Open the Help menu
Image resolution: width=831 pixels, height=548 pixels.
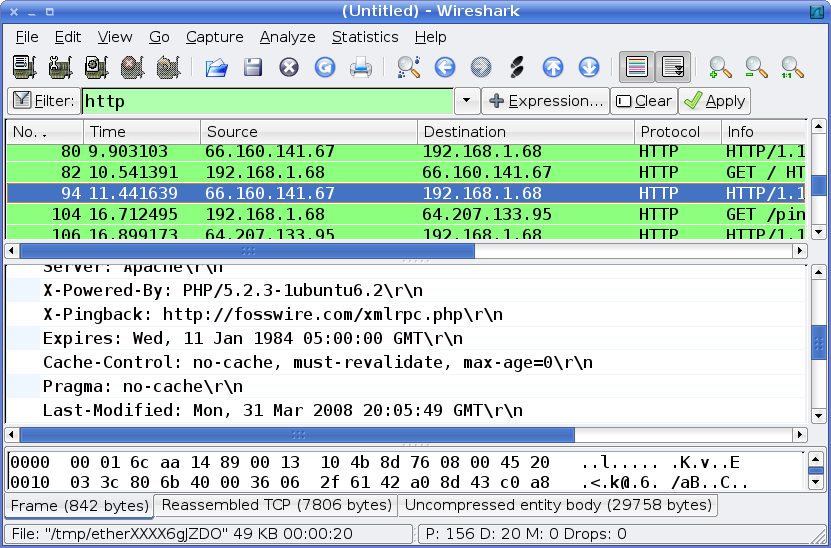tap(430, 37)
